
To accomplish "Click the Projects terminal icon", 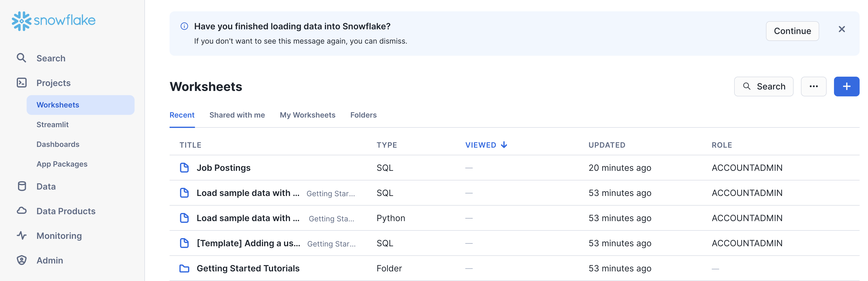I will (22, 83).
